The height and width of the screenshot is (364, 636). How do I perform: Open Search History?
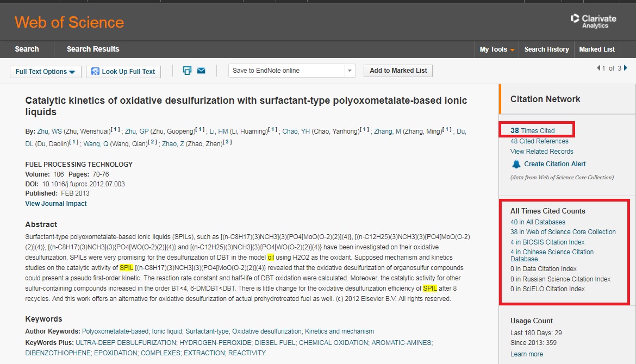(546, 49)
